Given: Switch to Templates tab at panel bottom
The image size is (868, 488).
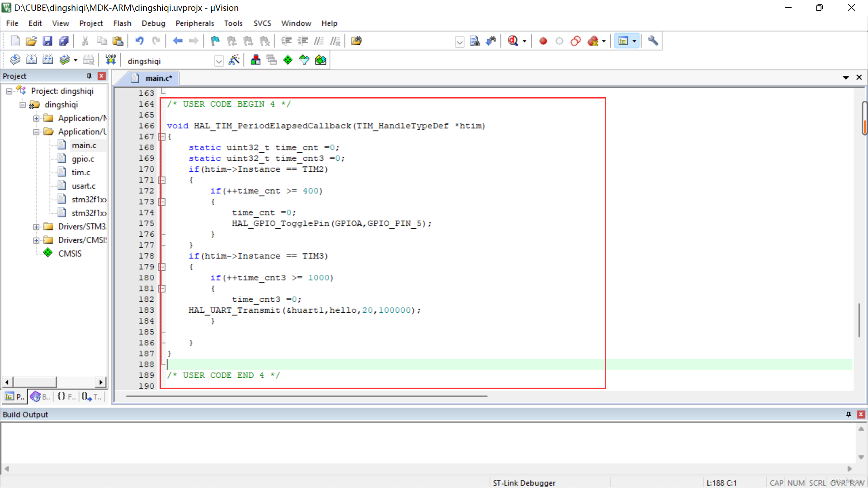Looking at the screenshot, I should (x=92, y=397).
